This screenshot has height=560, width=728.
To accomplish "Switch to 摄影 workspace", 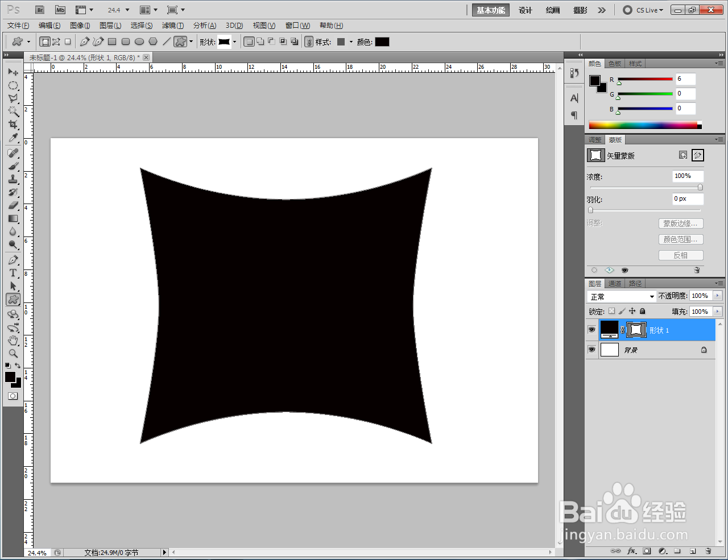I will point(580,10).
